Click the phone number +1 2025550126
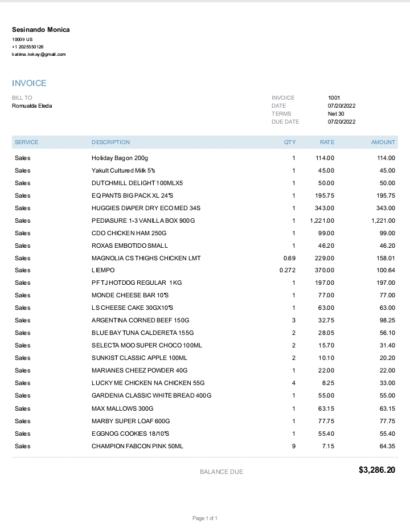 tap(27, 47)
